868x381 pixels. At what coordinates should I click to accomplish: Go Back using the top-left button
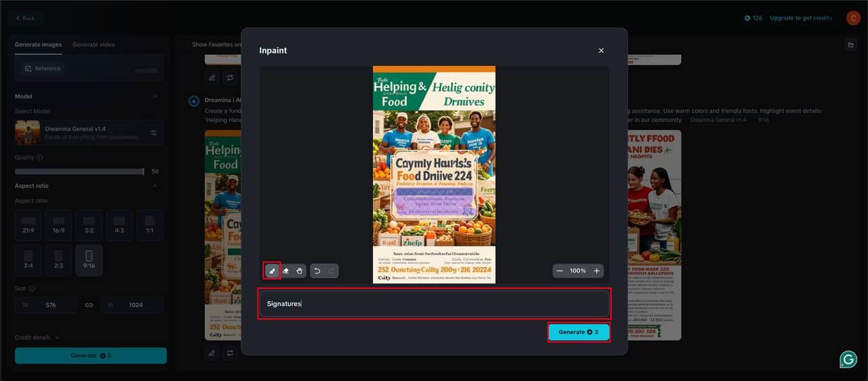point(25,18)
